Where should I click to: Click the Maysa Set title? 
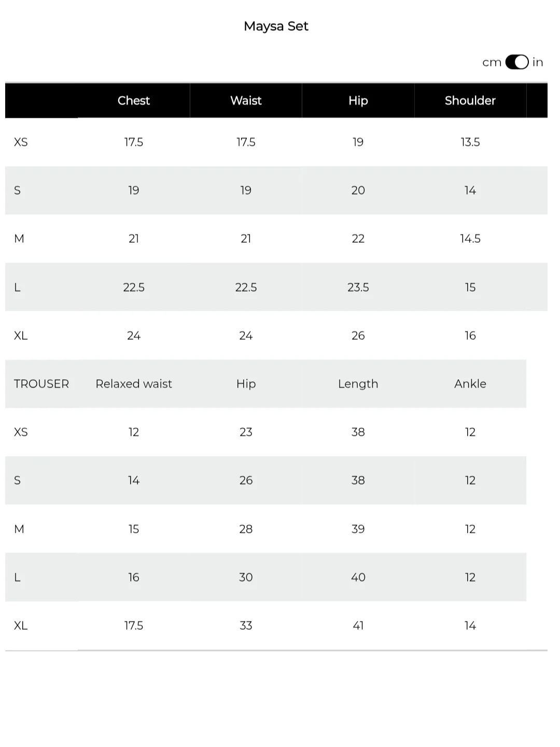(276, 26)
